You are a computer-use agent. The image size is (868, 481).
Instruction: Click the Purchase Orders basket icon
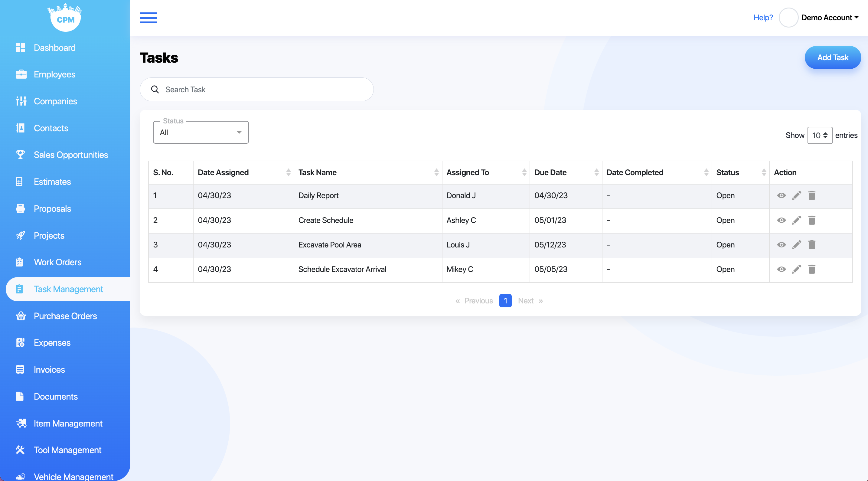click(x=21, y=316)
